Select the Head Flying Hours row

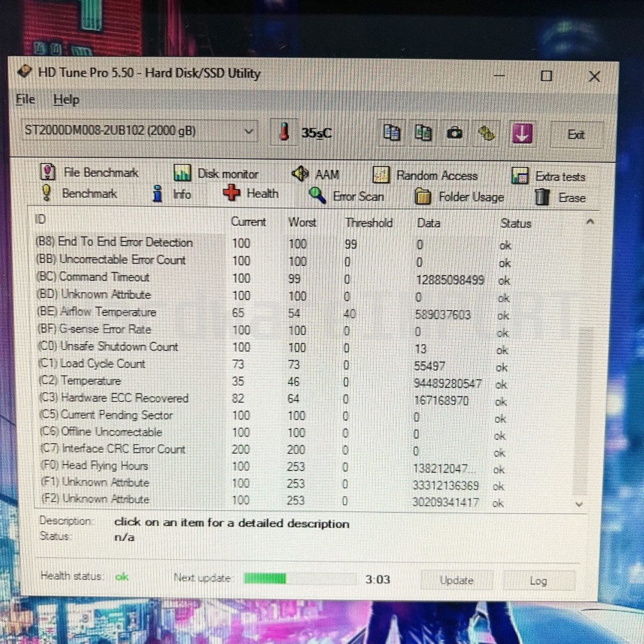(x=273, y=467)
